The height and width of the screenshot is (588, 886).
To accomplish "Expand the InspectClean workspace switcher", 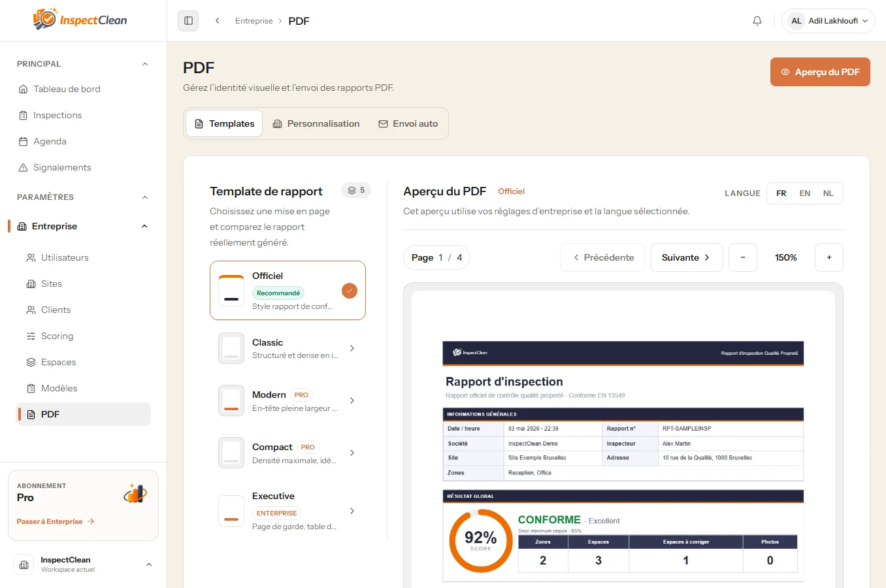I will pyautogui.click(x=149, y=564).
